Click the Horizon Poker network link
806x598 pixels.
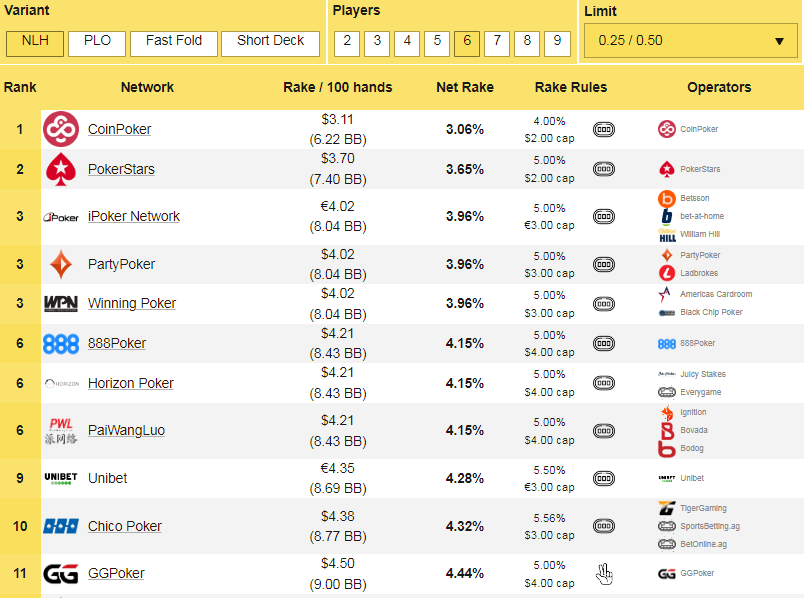(x=131, y=383)
